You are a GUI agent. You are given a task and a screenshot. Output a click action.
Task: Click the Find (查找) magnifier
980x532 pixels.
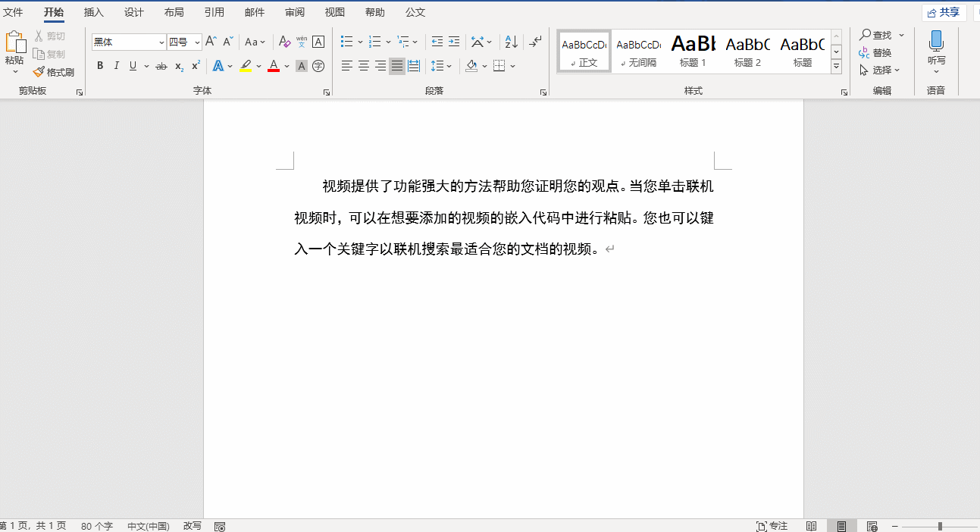coord(876,35)
